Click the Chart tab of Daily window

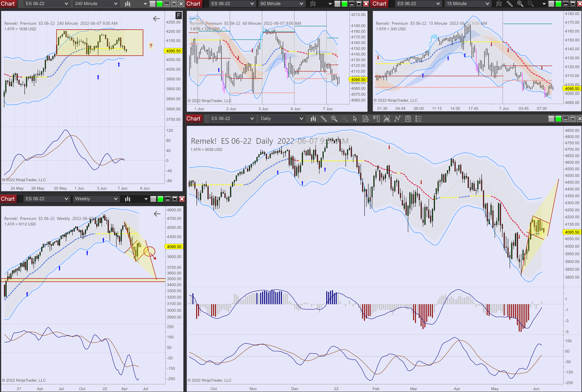[193, 119]
